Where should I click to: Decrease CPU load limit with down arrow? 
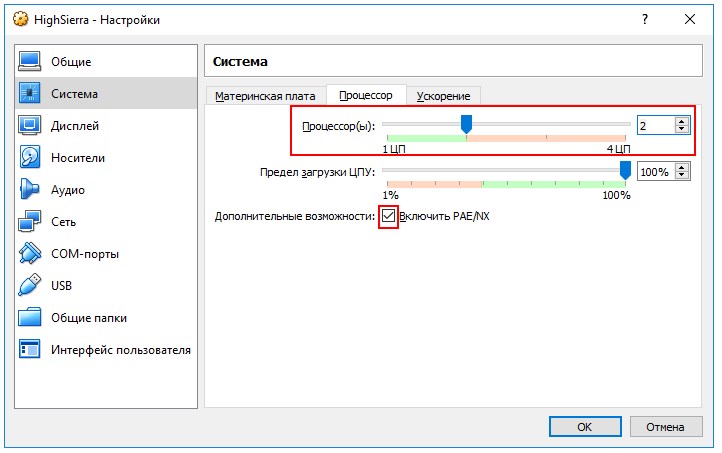682,176
